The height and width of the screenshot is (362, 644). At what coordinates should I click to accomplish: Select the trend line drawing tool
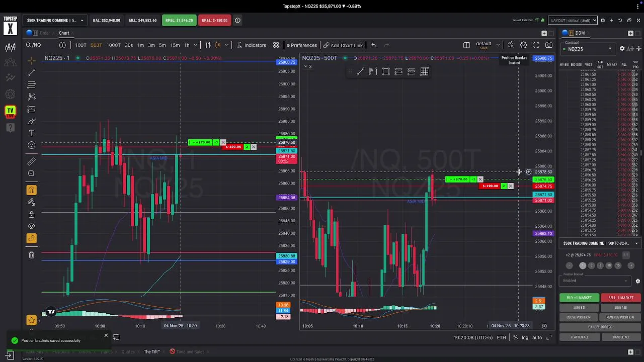31,72
